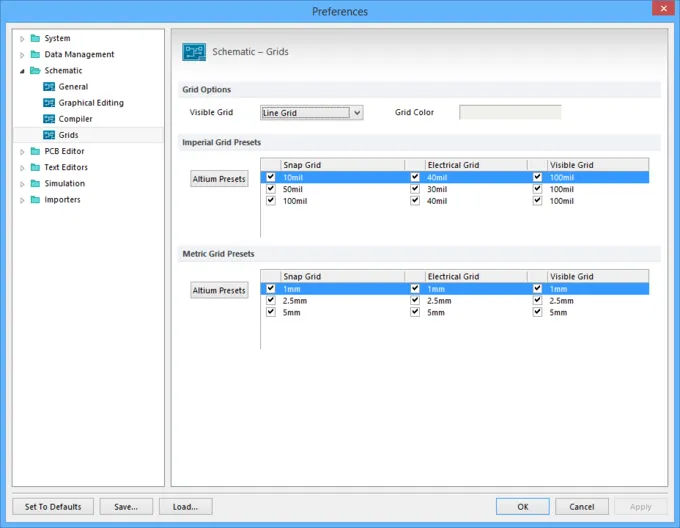Expand the Data Management tree node
This screenshot has height=528, width=680.
click(22, 55)
